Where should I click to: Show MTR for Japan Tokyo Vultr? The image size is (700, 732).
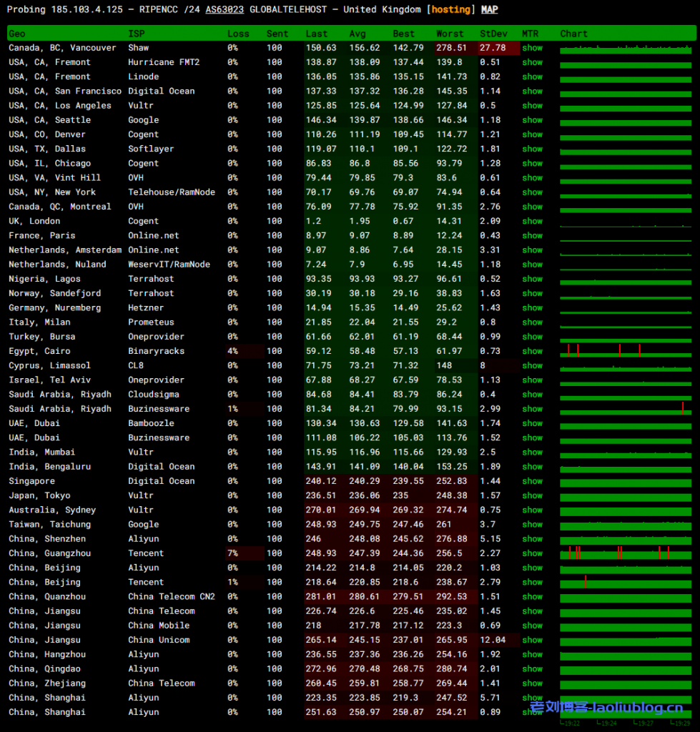tap(532, 495)
